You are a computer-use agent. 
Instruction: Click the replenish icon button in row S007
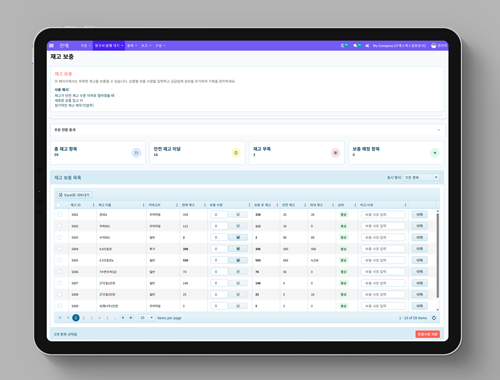tap(238, 283)
